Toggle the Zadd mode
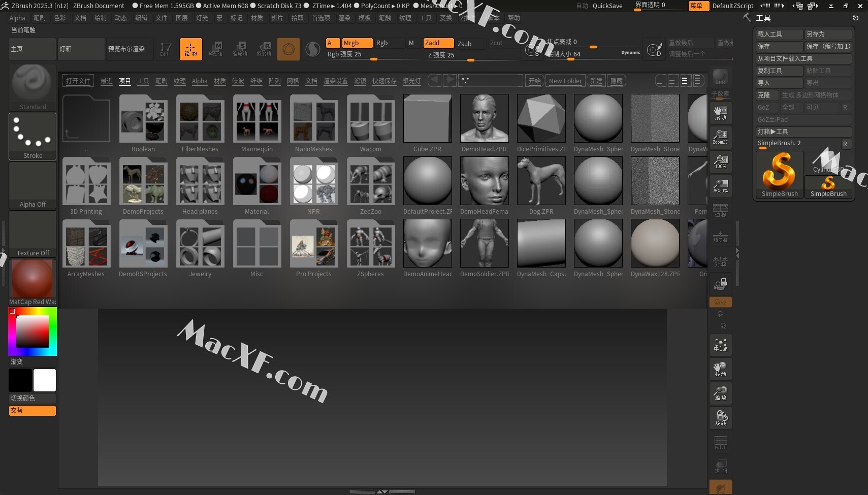Screen dimensions: 868x495 (438, 43)
